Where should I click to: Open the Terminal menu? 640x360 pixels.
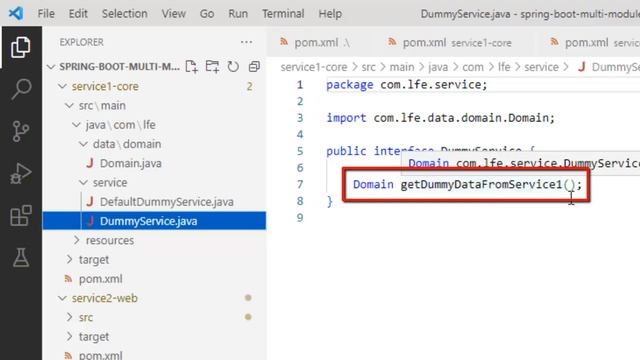(x=283, y=13)
